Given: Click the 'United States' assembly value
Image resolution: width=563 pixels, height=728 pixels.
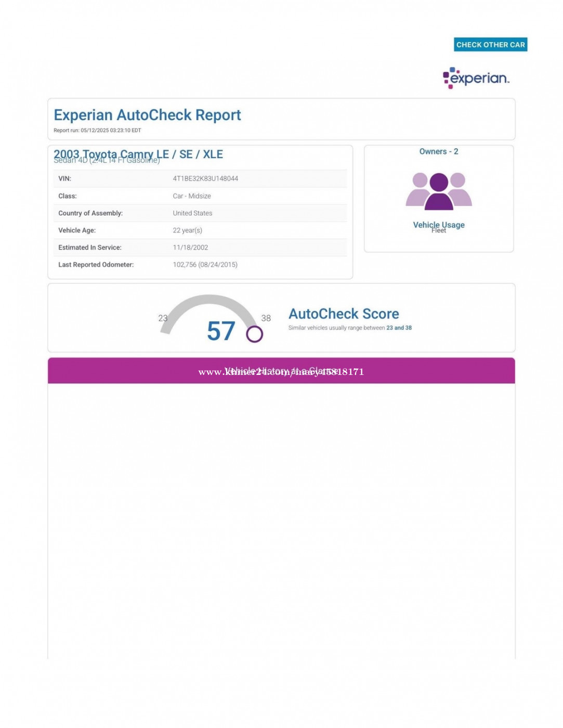Looking at the screenshot, I should pos(192,213).
